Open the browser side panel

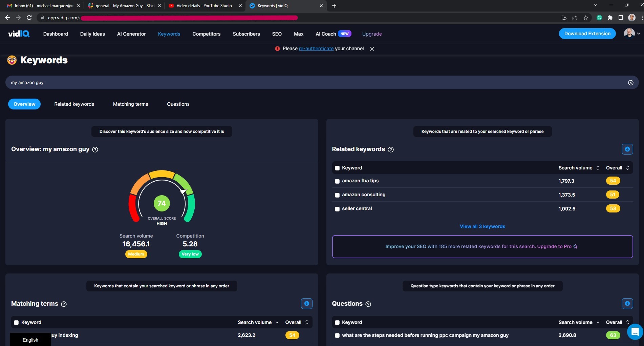pos(621,18)
